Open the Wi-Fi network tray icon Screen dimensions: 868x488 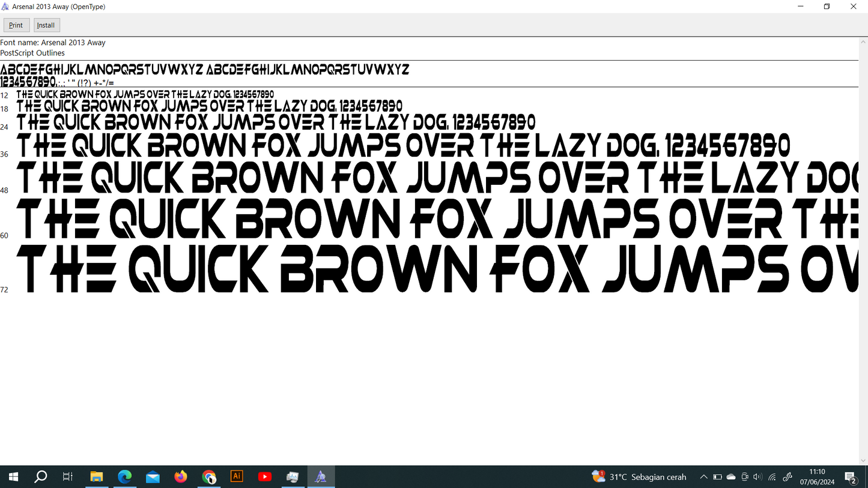click(x=772, y=477)
